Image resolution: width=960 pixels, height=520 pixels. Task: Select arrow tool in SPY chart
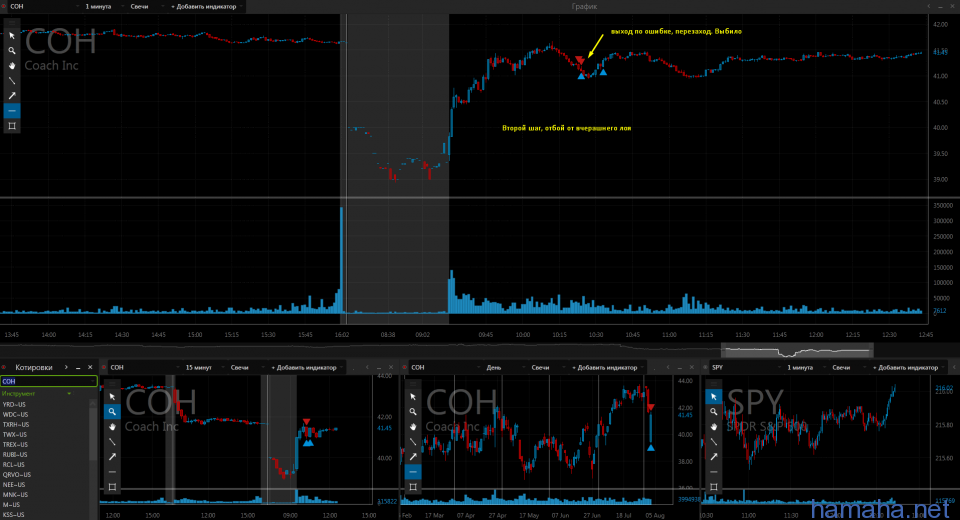713,457
